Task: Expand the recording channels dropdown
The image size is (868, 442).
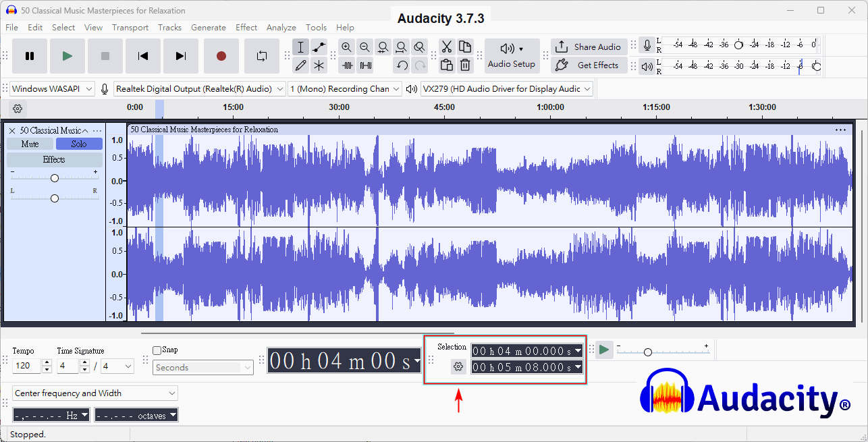Action: (x=344, y=89)
